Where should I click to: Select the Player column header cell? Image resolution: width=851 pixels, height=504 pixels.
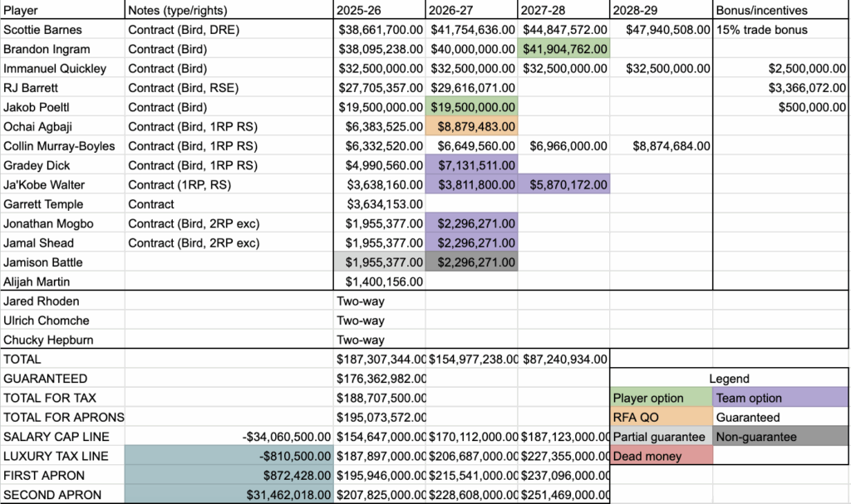point(62,10)
